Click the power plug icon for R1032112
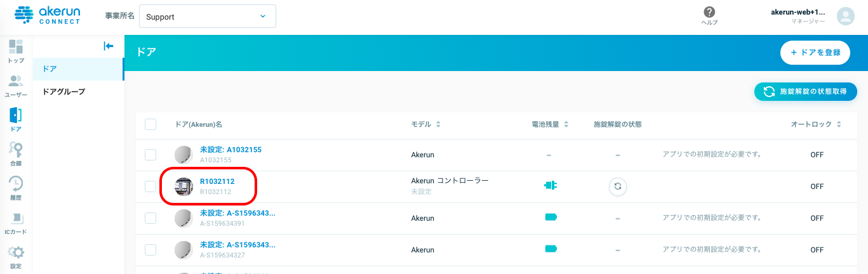 click(550, 186)
